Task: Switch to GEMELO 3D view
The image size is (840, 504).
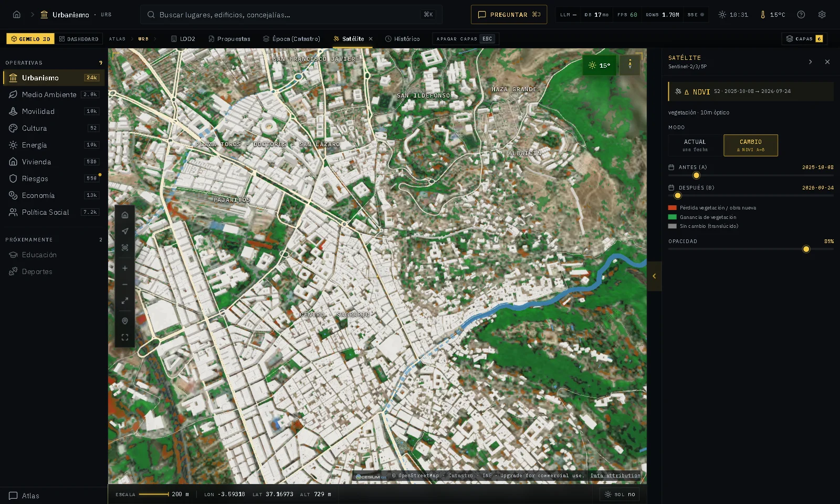Action: (x=30, y=39)
